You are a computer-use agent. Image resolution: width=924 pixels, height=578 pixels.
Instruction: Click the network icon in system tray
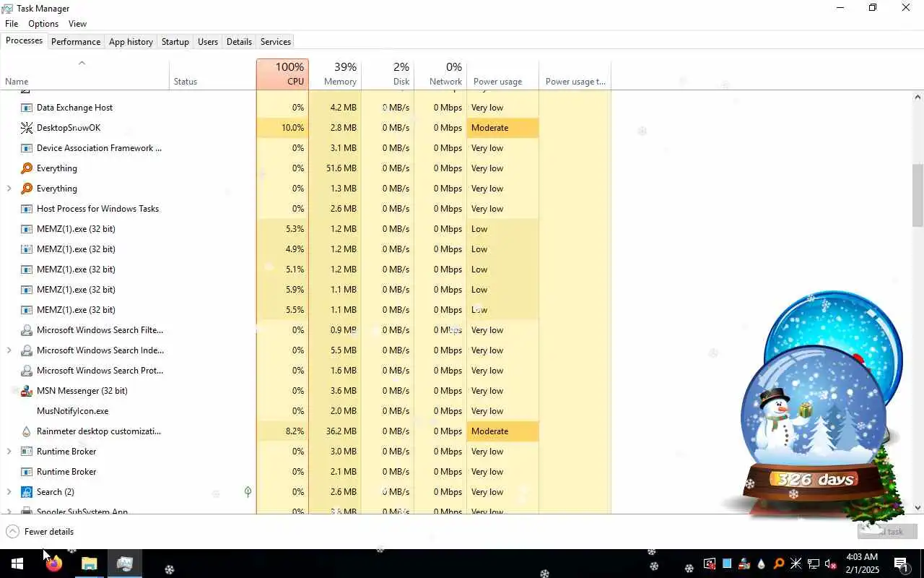(813, 564)
